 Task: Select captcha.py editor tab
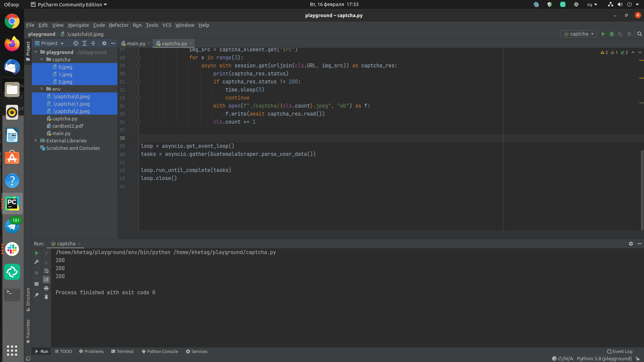point(174,44)
